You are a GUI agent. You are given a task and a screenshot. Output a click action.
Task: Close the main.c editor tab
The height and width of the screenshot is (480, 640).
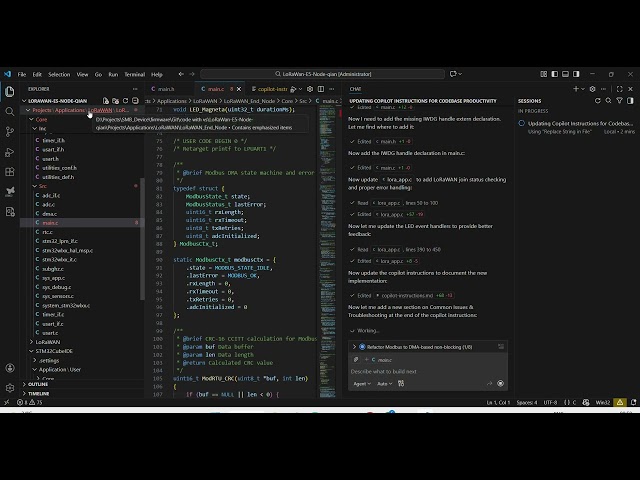[239, 89]
